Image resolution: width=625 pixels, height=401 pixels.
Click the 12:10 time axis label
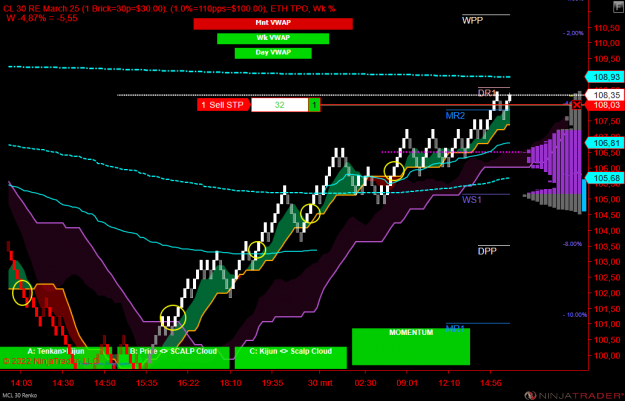[x=449, y=383]
